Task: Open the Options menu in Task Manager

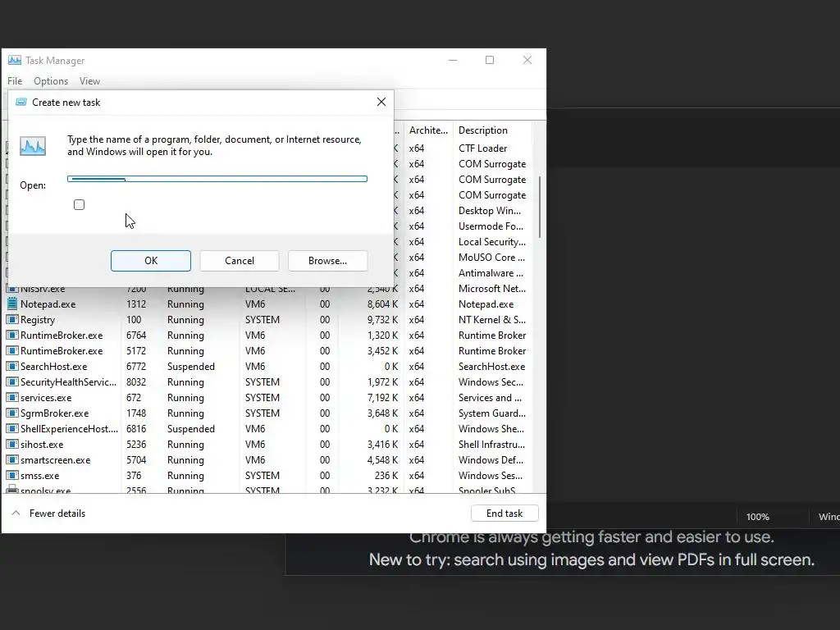Action: [51, 81]
